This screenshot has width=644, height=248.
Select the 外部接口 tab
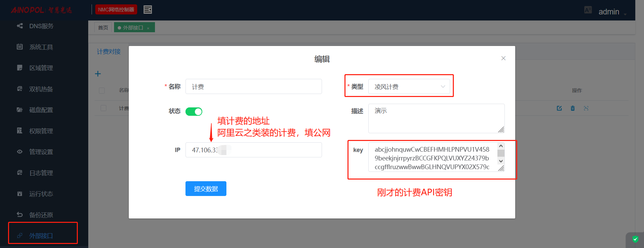tap(133, 28)
